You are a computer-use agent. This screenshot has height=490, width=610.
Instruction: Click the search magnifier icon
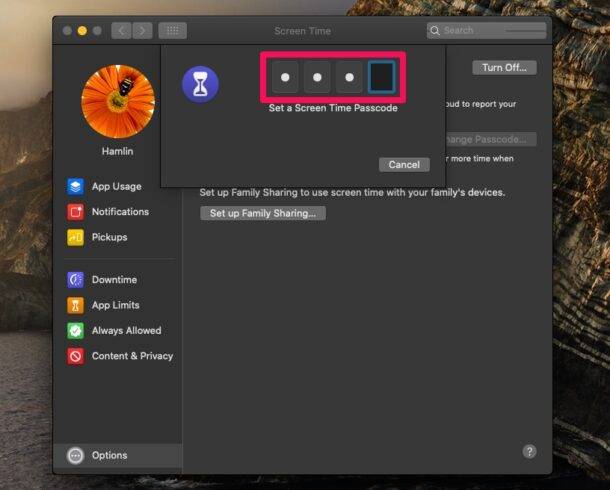tap(435, 30)
